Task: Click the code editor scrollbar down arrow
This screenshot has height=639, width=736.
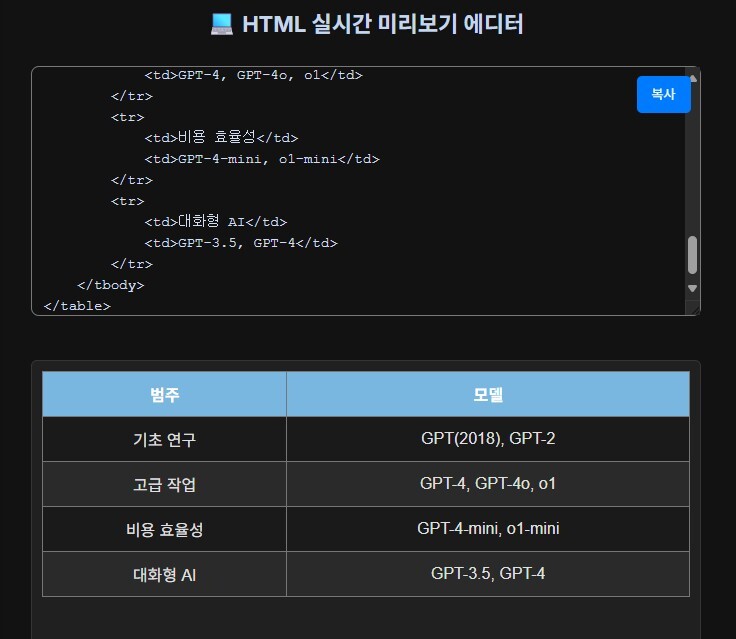Action: [x=692, y=288]
